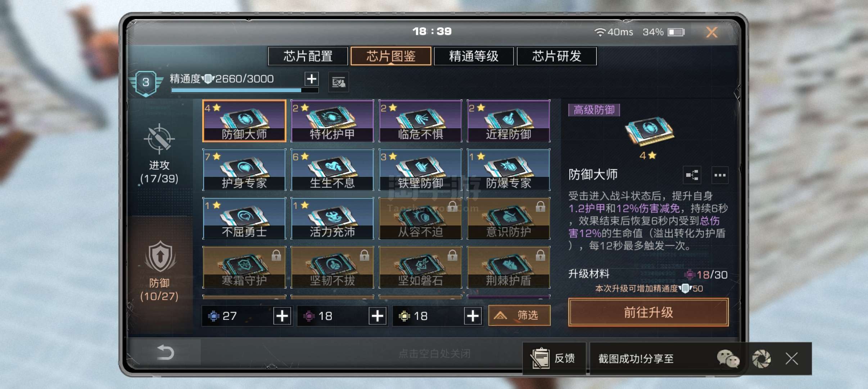Image resolution: width=868 pixels, height=389 pixels.
Task: Add more gold chip materials
Action: coord(473,316)
